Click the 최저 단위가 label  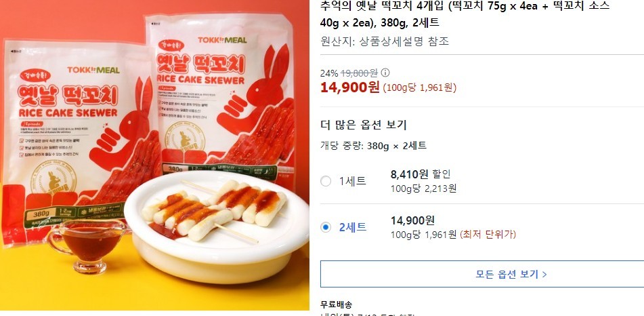[x=488, y=235]
